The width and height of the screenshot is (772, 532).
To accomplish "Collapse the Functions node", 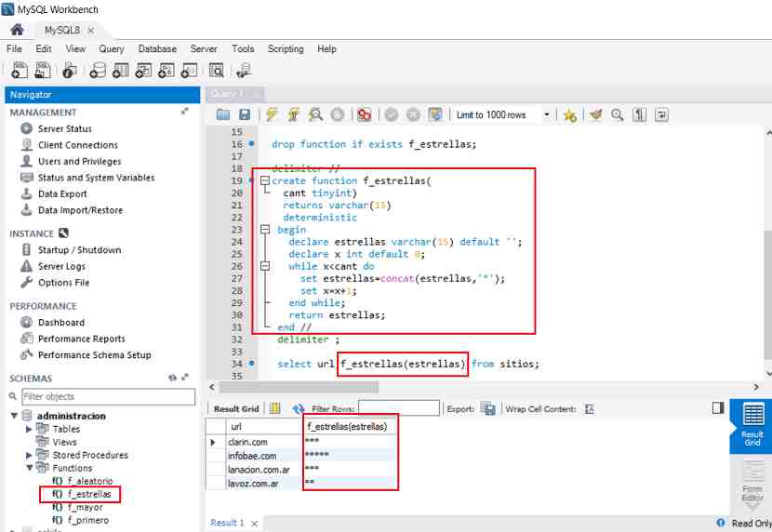I will click(x=29, y=468).
